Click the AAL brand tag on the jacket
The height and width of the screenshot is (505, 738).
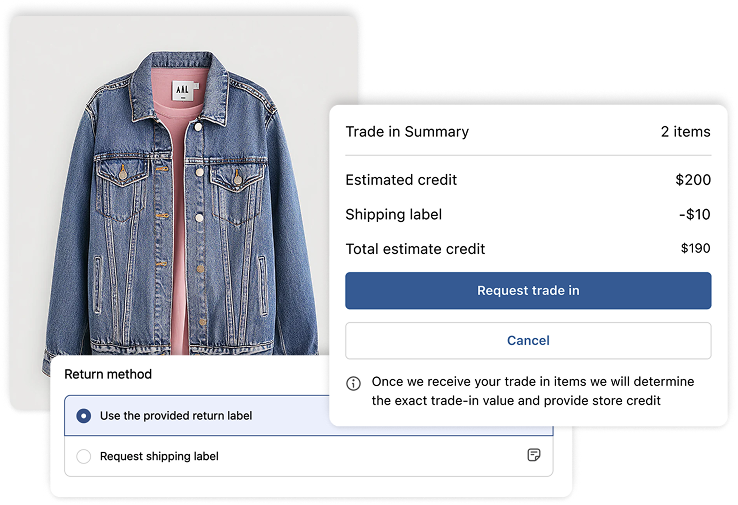click(x=181, y=88)
